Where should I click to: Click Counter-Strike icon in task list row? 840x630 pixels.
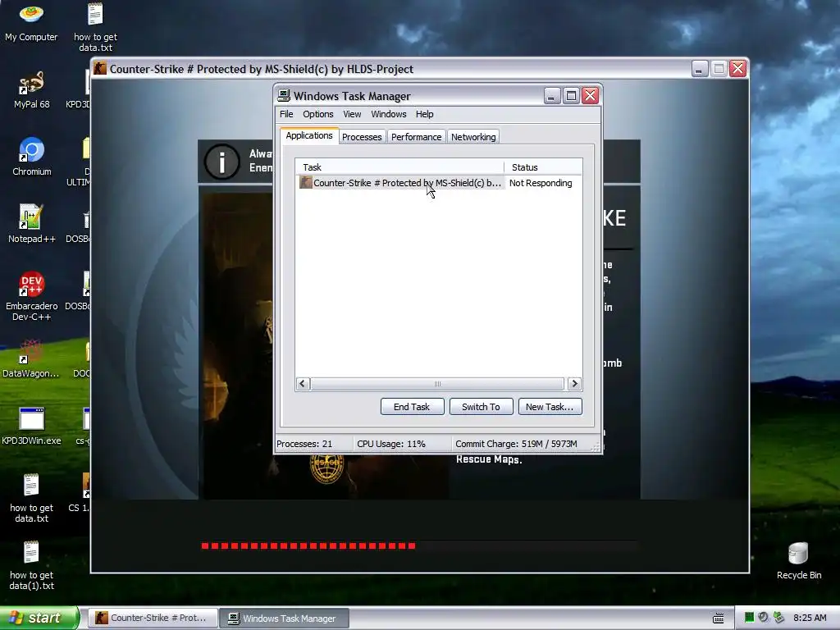(305, 183)
